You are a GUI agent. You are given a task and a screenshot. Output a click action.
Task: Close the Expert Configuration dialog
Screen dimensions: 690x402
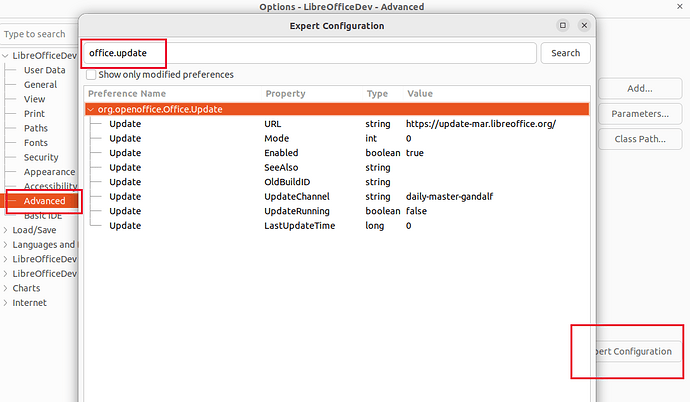(583, 24)
